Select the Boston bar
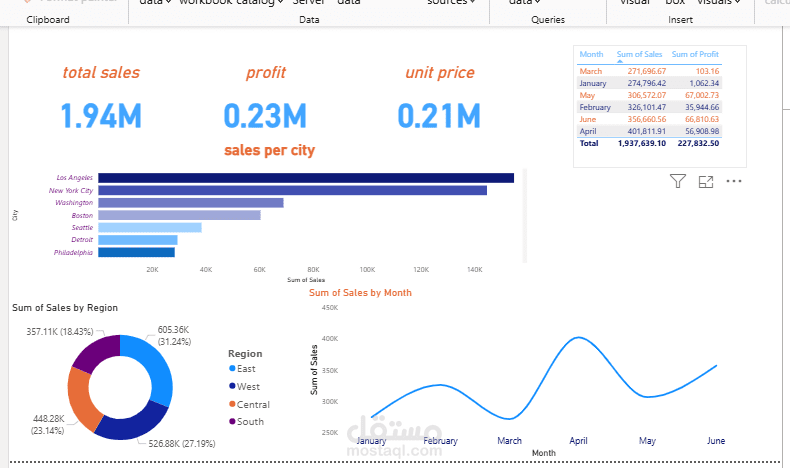Viewport: 790px width, 468px height. pyautogui.click(x=179, y=215)
